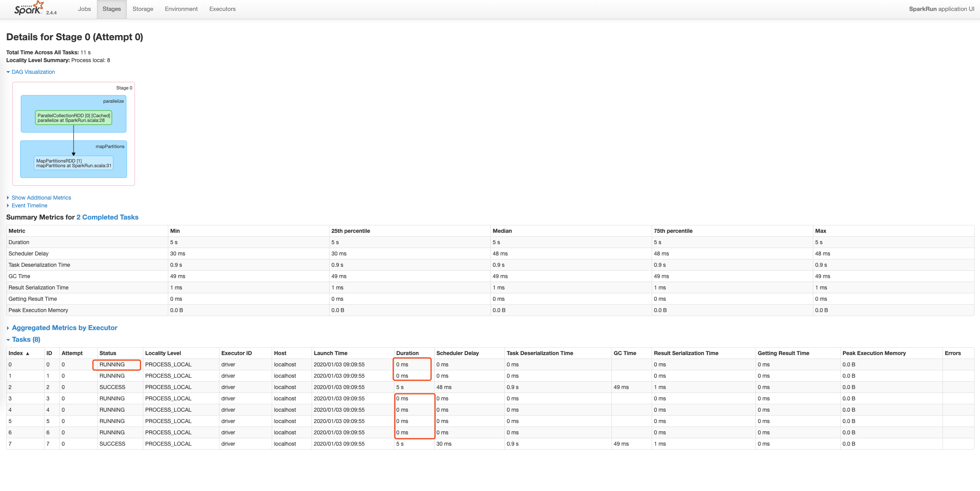Open the Jobs tab
Screen dimensions: 980x491
84,9
